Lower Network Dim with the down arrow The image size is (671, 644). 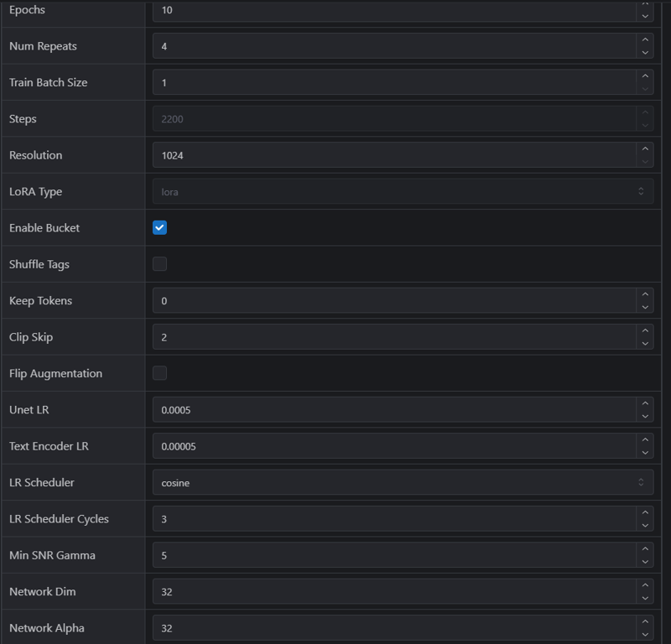click(644, 598)
